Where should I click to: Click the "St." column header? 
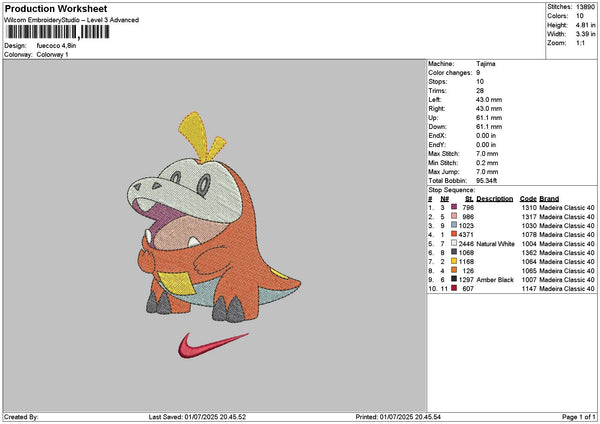469,199
